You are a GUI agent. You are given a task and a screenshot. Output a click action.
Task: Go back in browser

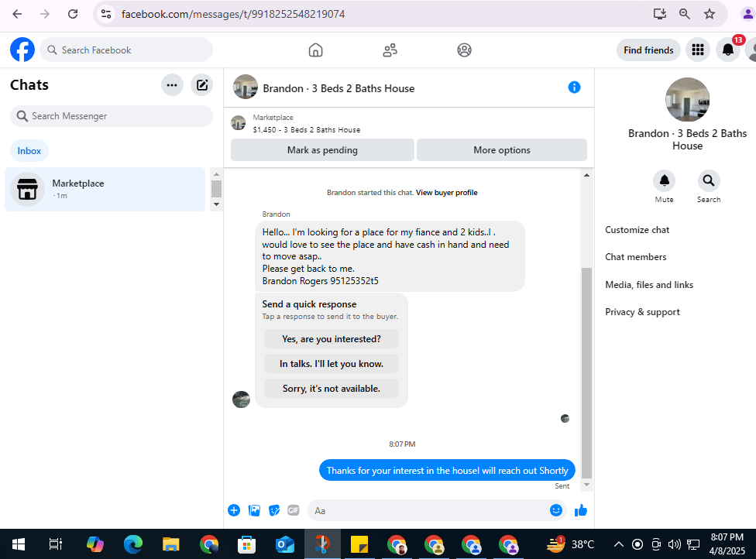coord(17,14)
